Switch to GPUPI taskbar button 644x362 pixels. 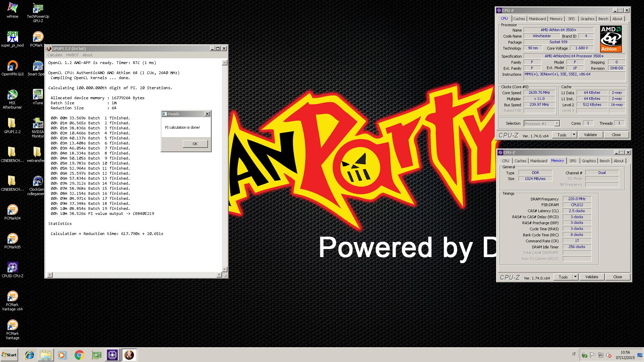(129, 355)
